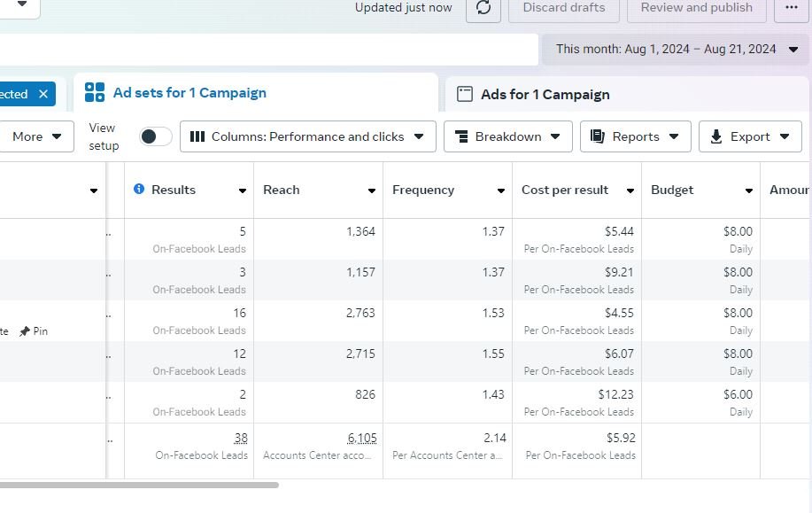Image resolution: width=812 pixels, height=513 pixels.
Task: Click the total reach value 6,105
Action: (362, 439)
